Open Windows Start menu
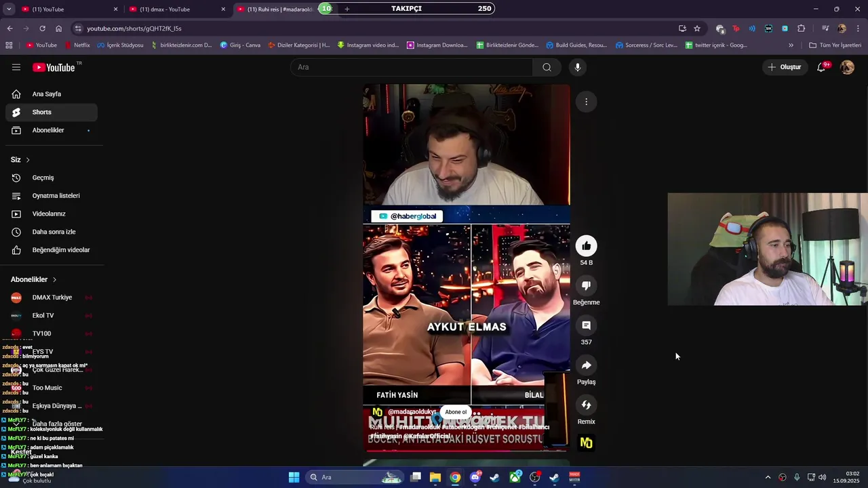This screenshot has height=488, width=868. point(294,477)
